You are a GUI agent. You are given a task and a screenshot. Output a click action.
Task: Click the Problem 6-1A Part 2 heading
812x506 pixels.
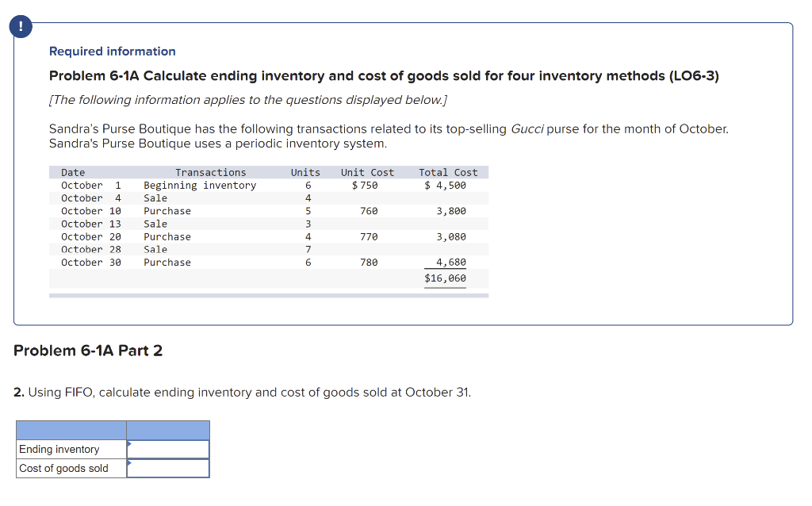tap(86, 351)
